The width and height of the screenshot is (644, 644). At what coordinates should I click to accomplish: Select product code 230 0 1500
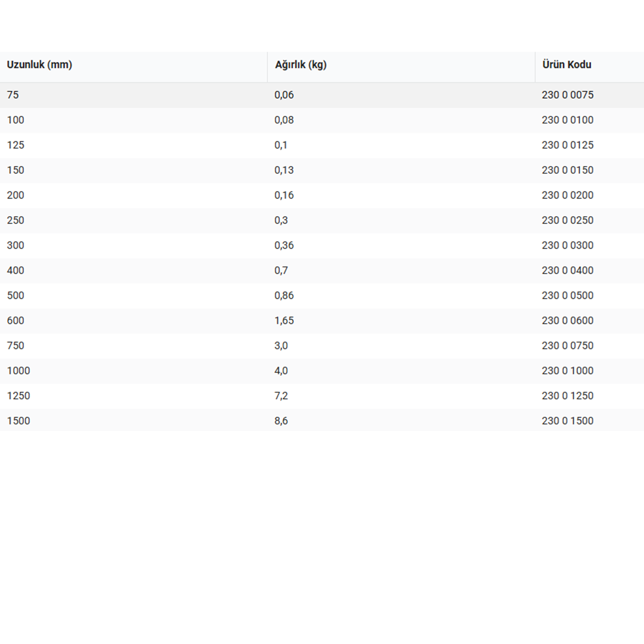pos(567,421)
